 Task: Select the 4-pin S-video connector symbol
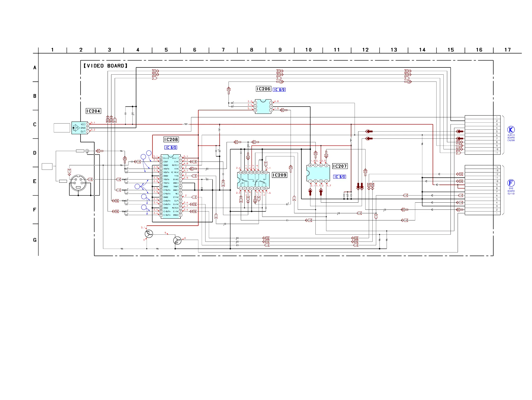click(78, 183)
